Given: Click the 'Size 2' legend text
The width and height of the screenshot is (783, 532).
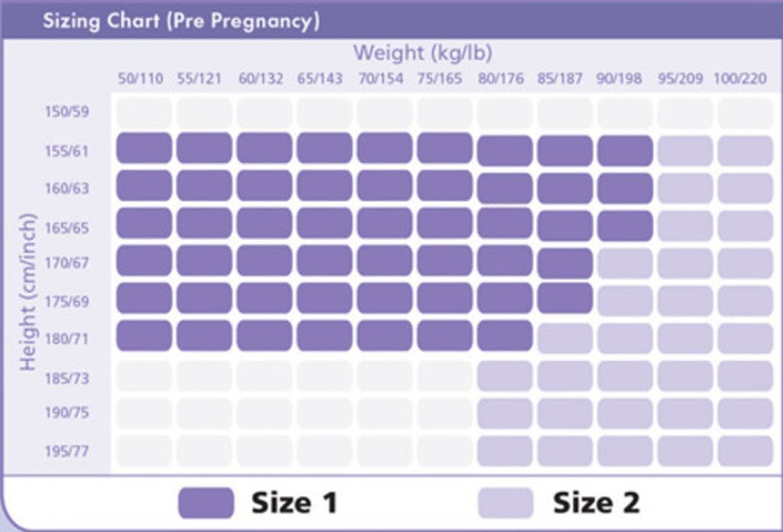Looking at the screenshot, I should pyautogui.click(x=596, y=503).
